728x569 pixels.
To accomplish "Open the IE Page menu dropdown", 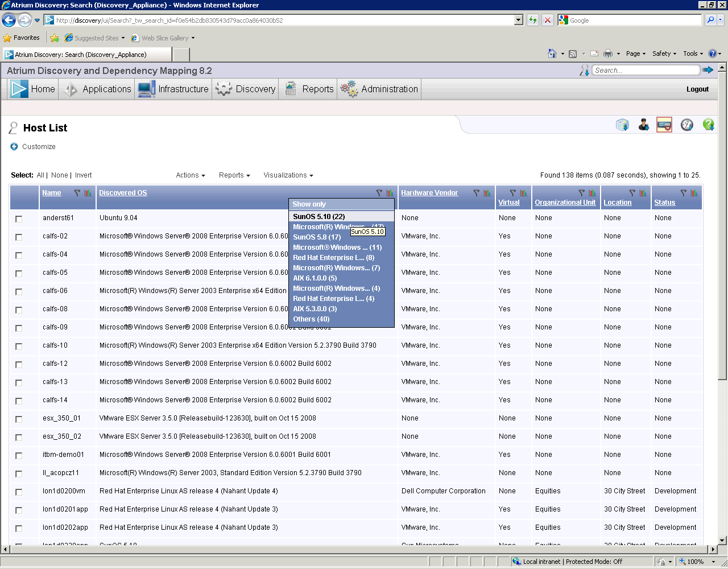I will click(x=636, y=53).
